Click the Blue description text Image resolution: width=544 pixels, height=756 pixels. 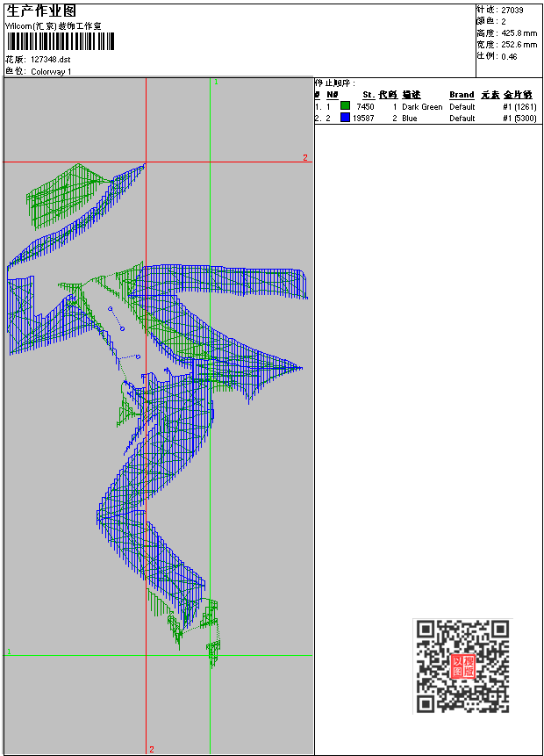coord(410,119)
